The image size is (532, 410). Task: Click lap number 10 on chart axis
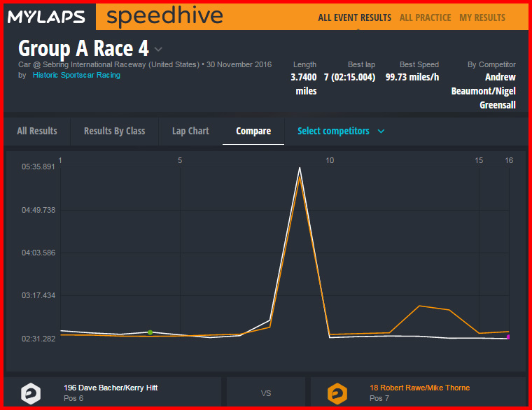[x=330, y=160]
